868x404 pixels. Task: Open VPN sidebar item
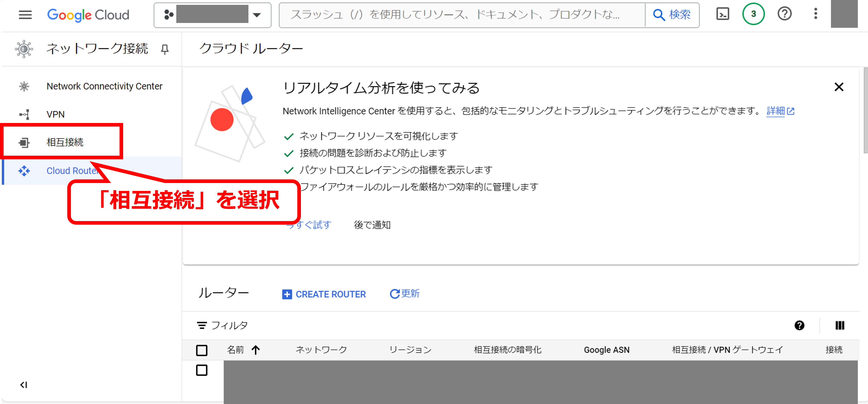[56, 115]
